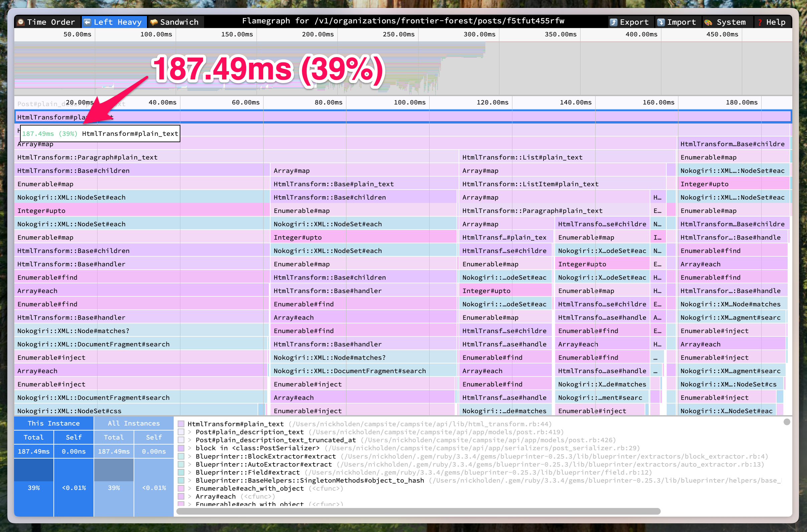The width and height of the screenshot is (807, 532).
Task: Click the Export icon in toolbar
Action: pos(613,22)
